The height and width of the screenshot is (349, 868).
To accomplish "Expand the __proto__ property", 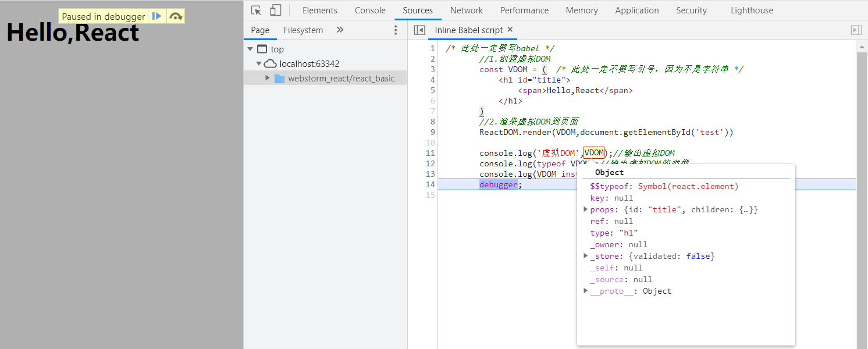I will pyautogui.click(x=586, y=291).
